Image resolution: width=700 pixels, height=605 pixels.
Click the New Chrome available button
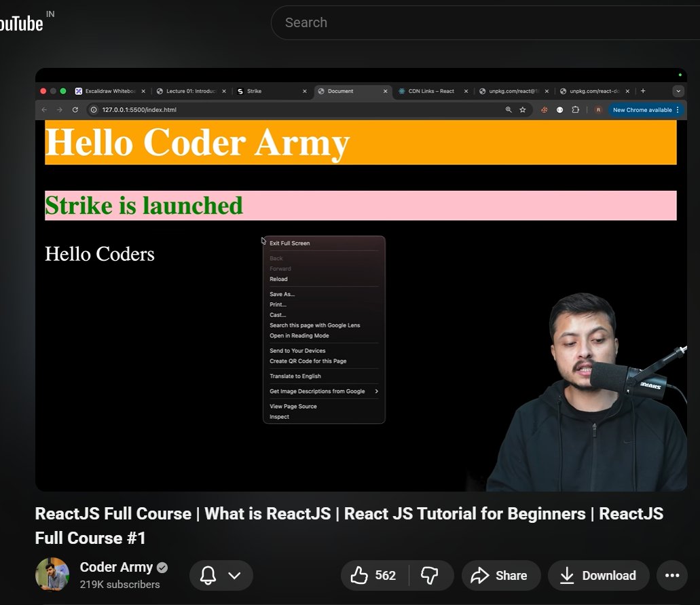641,109
